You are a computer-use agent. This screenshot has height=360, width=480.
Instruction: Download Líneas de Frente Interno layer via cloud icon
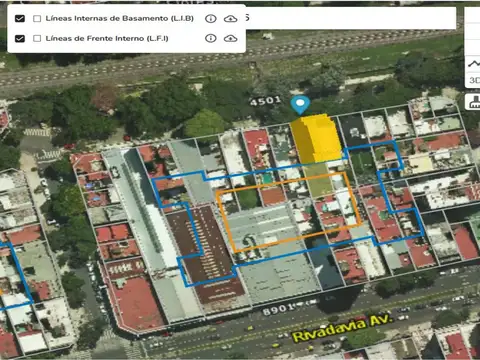(230, 38)
